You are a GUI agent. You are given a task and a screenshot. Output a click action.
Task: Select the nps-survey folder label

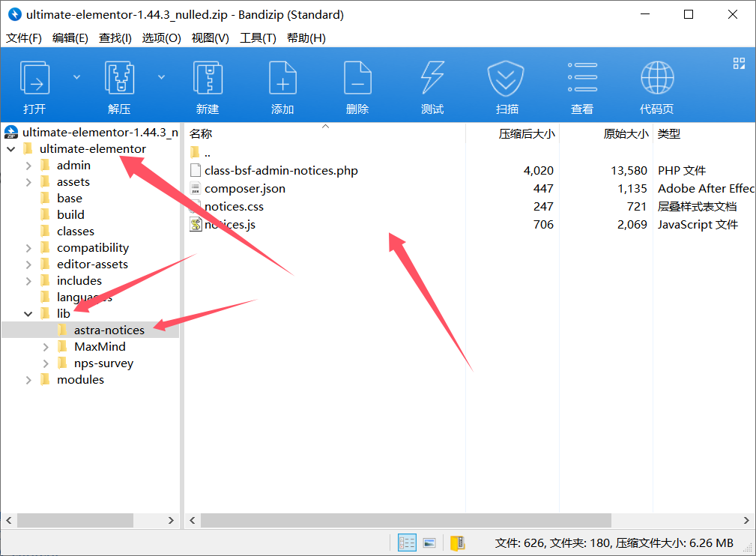[103, 363]
